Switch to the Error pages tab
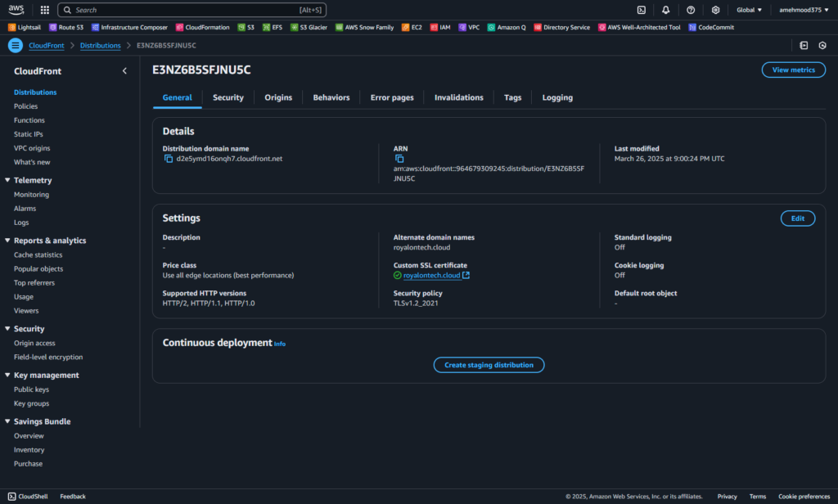838x504 pixels. click(392, 97)
